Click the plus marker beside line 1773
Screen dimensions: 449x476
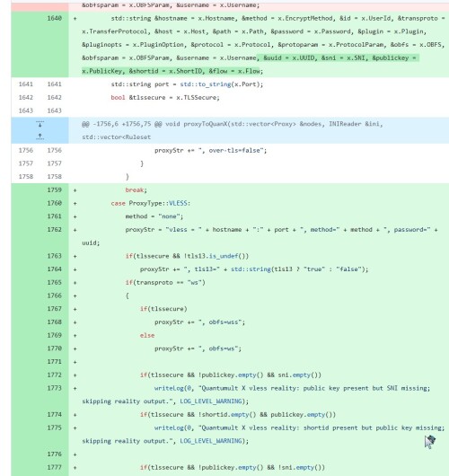[x=75, y=388]
